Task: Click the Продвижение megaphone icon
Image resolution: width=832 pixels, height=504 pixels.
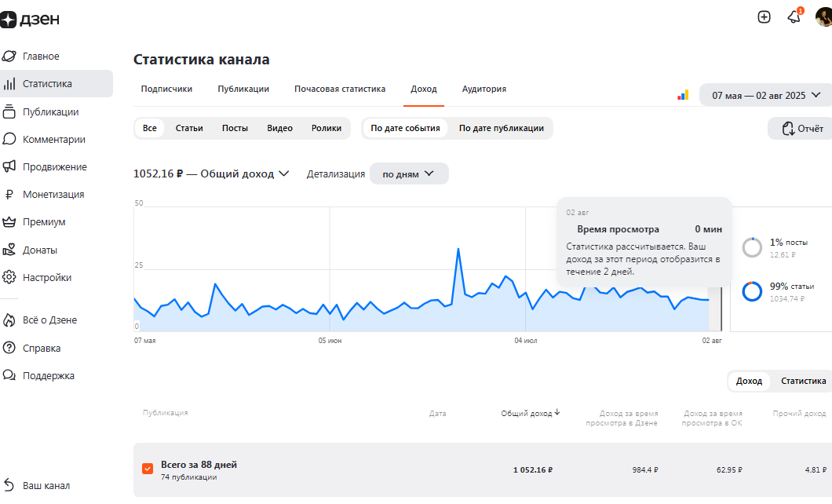Action: 9,166
